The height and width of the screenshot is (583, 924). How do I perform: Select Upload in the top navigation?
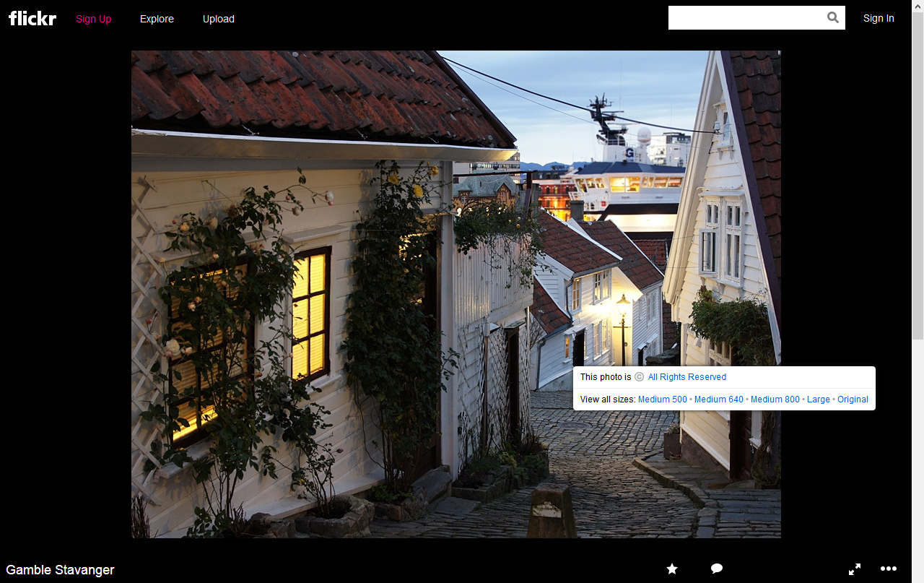pyautogui.click(x=218, y=19)
